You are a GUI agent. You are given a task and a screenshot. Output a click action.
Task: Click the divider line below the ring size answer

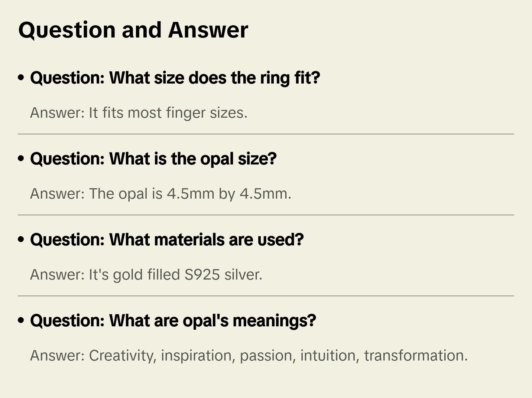[x=266, y=134]
